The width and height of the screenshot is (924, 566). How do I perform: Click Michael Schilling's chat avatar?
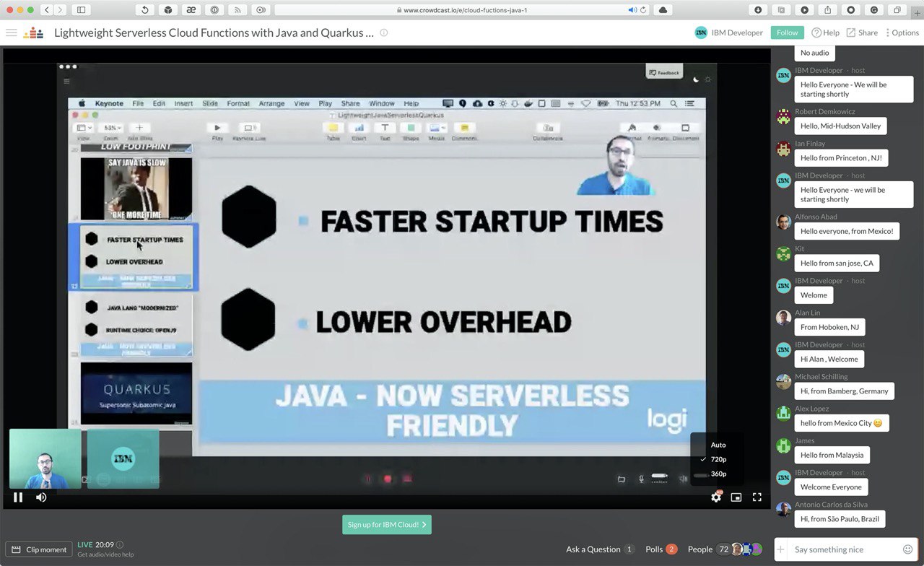tap(783, 382)
